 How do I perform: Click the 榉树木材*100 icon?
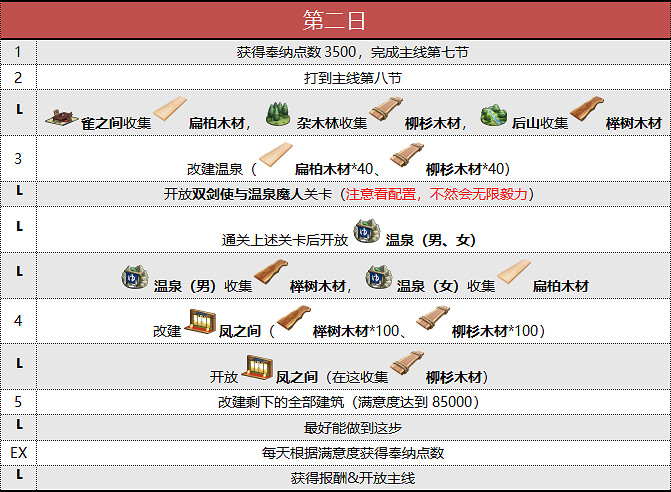294,317
